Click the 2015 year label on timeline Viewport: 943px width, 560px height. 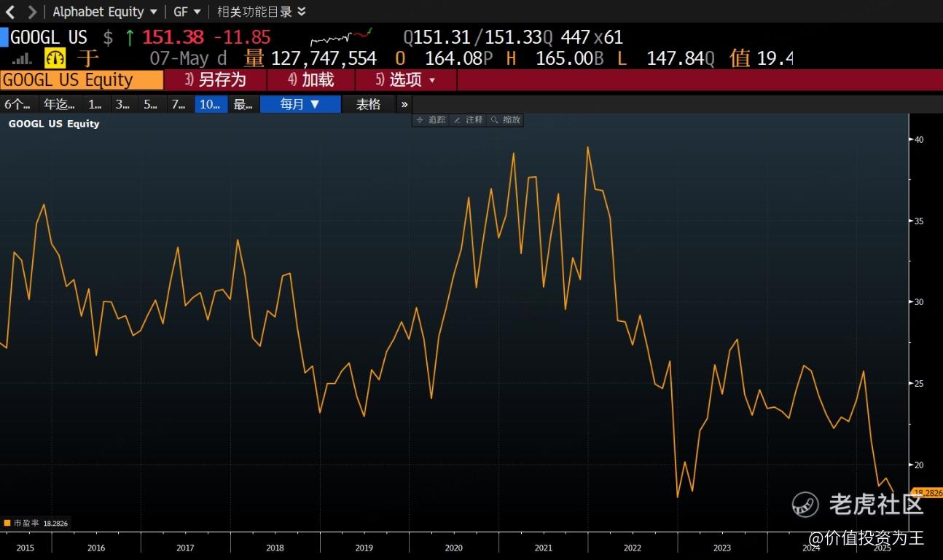(x=25, y=548)
